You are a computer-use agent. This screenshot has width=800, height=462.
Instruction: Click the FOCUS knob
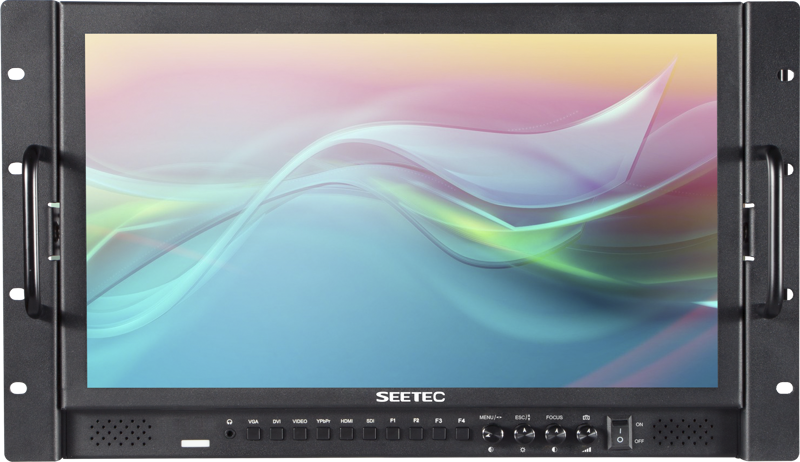tap(554, 434)
